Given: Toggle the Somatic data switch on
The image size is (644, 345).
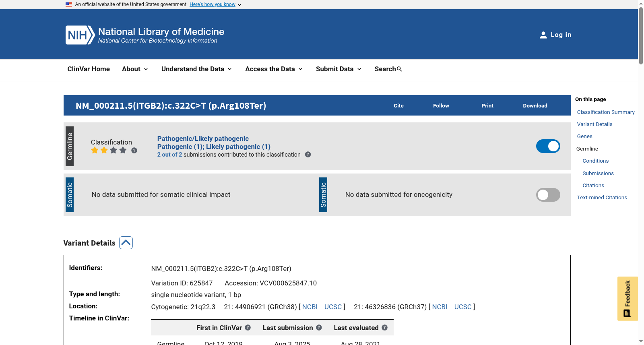Looking at the screenshot, I should (548, 195).
